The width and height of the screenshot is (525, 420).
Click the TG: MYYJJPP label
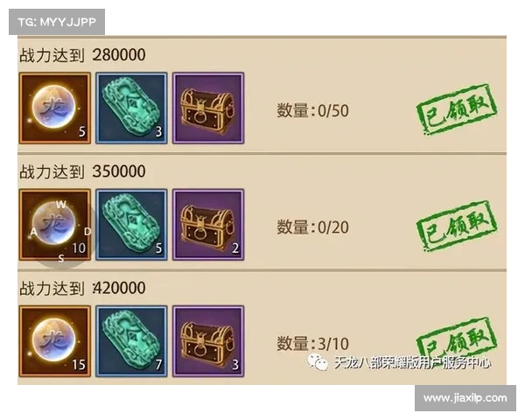(57, 22)
